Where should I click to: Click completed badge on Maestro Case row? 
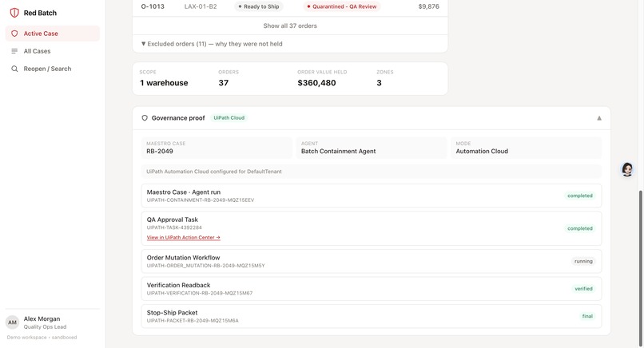[580, 196]
